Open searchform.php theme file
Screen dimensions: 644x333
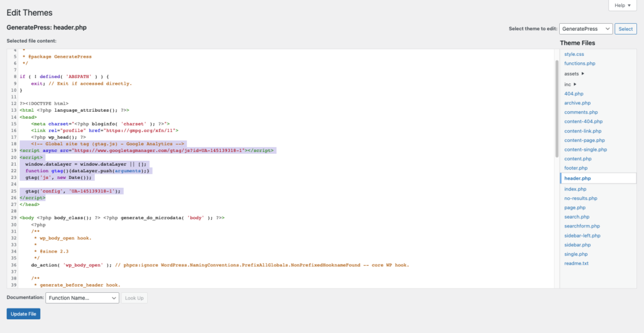[x=582, y=226]
